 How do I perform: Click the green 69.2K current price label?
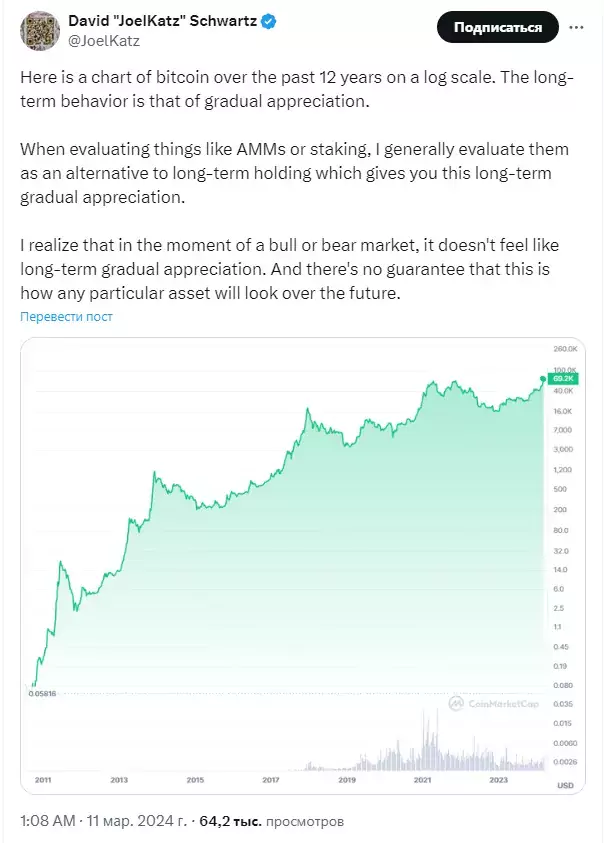coord(565,379)
